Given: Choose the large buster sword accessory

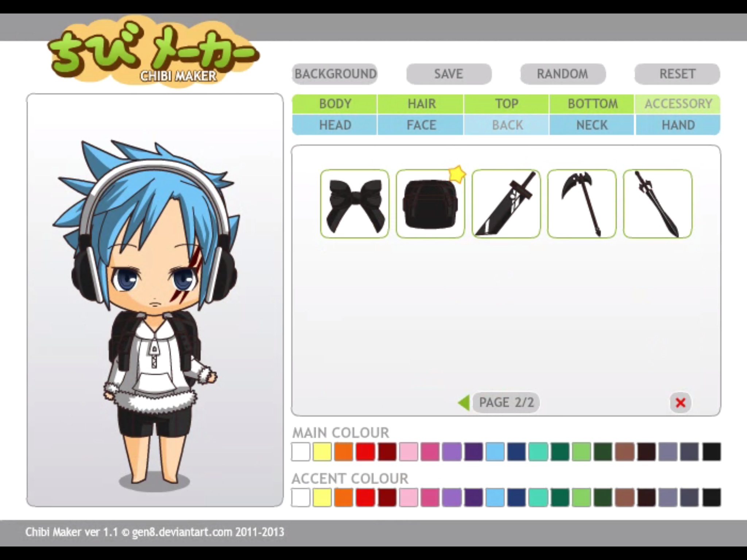Looking at the screenshot, I should click(x=506, y=204).
